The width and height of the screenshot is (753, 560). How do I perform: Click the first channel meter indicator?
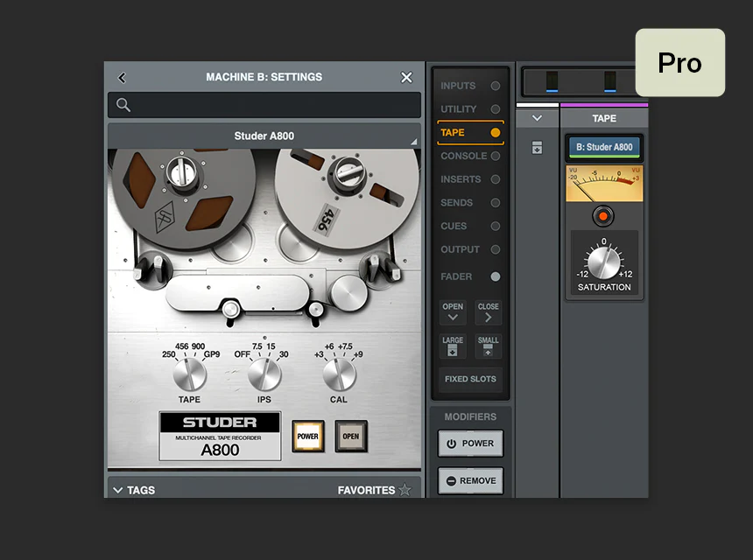click(552, 81)
